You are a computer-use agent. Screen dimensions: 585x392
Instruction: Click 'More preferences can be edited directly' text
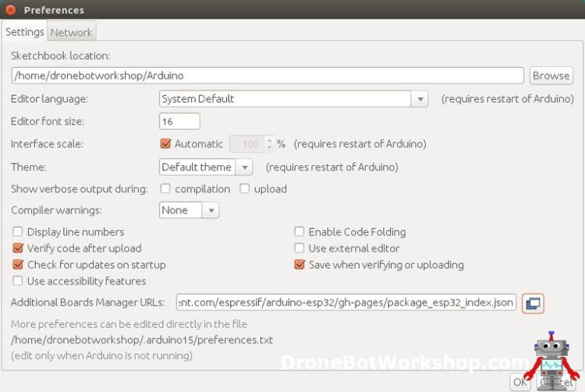point(129,324)
